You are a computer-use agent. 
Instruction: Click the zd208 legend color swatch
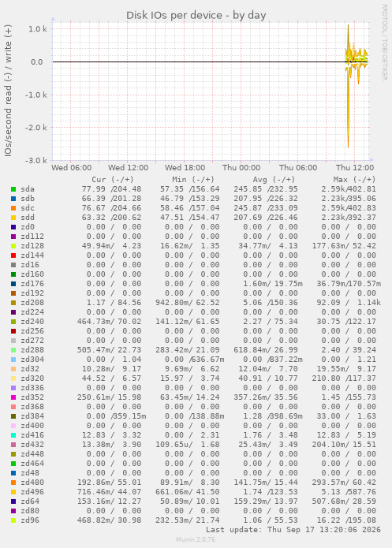(13, 303)
